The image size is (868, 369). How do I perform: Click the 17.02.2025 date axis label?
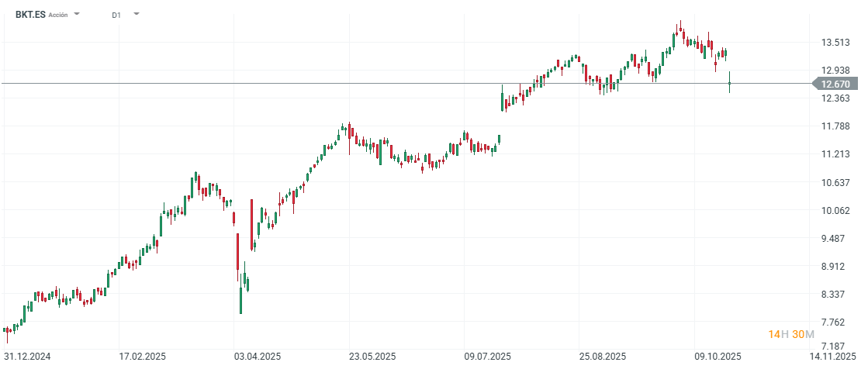(141, 357)
